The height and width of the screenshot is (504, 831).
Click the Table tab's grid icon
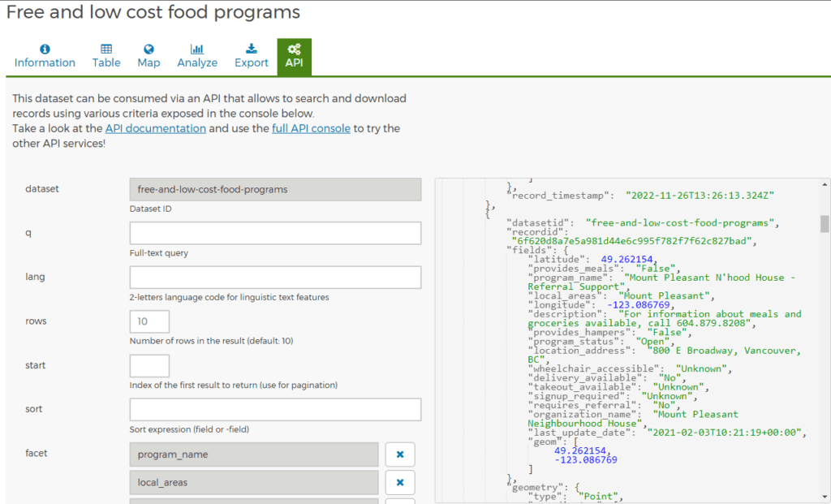[106, 49]
